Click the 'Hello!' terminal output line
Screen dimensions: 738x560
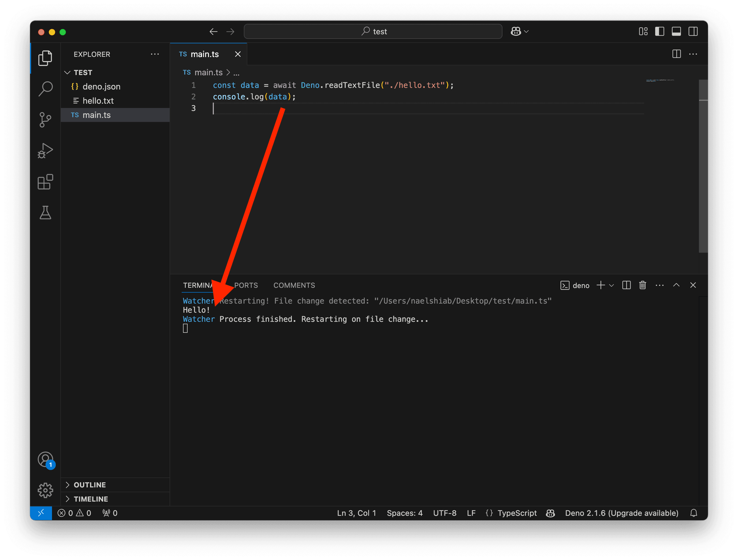click(196, 310)
